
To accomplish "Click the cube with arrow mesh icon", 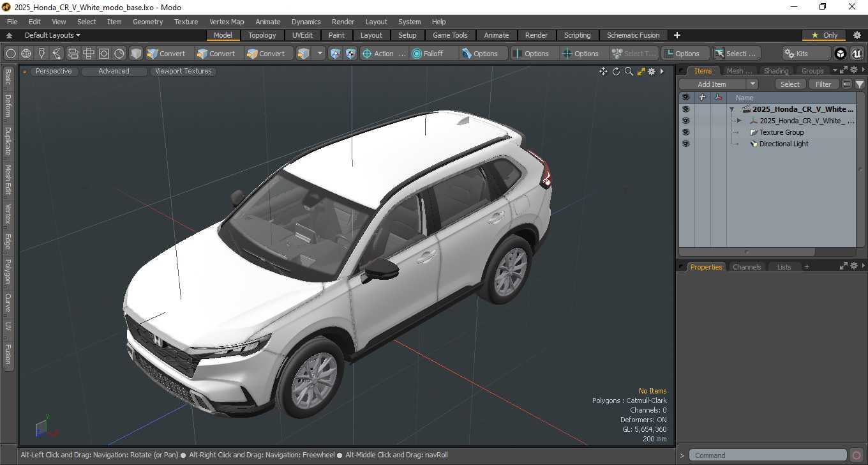I will point(303,54).
